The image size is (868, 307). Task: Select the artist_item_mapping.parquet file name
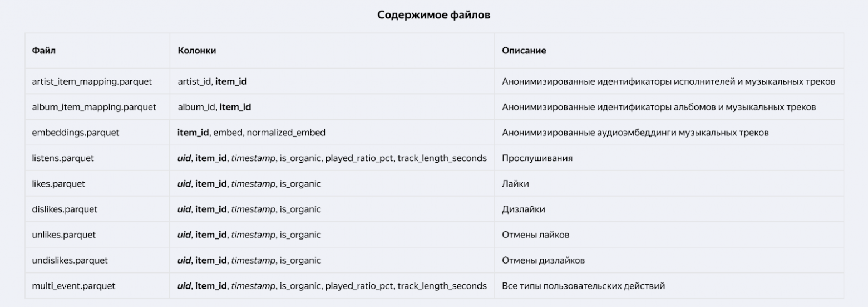[92, 81]
